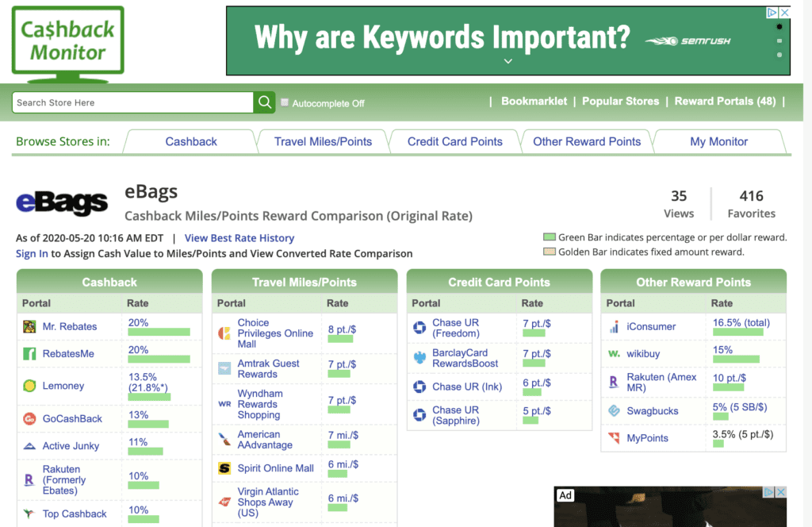Click the green rate bar under RebatesMe 20%
This screenshot has height=527, width=812.
(x=159, y=360)
